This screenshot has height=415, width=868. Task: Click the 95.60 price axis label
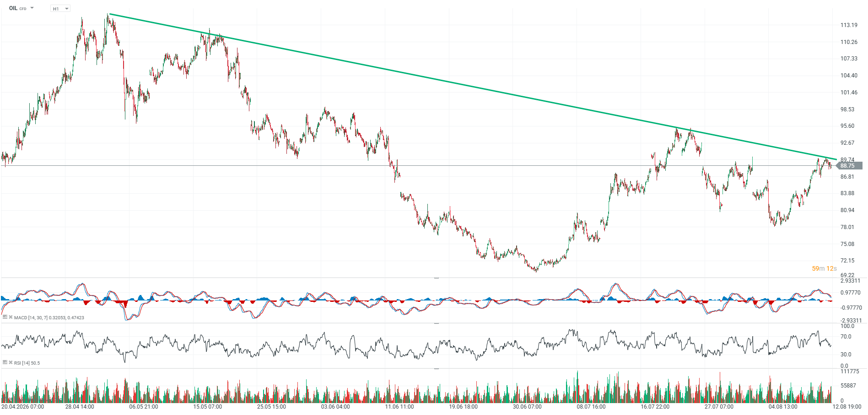[x=847, y=126]
